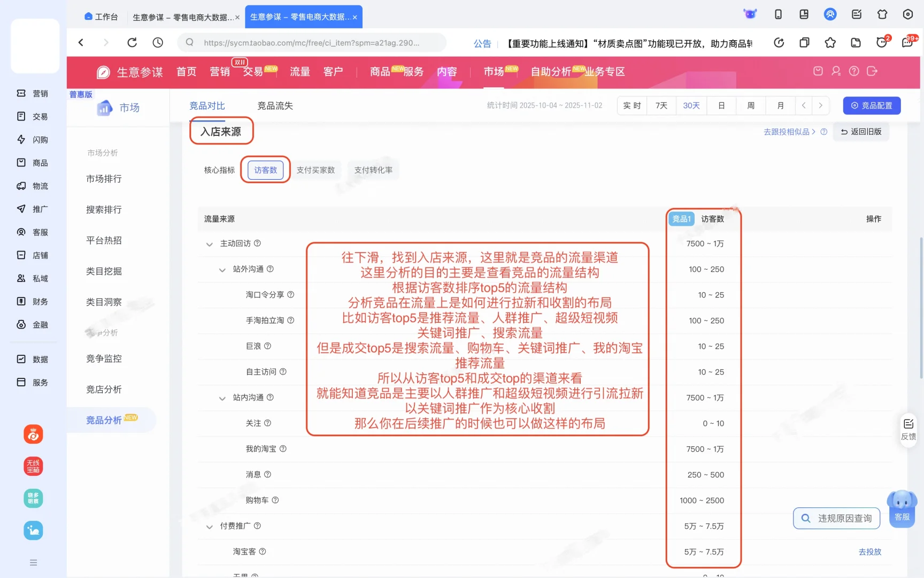Close the active 生意参谋 browser tab
Image resolution: width=924 pixels, height=578 pixels.
tap(355, 17)
